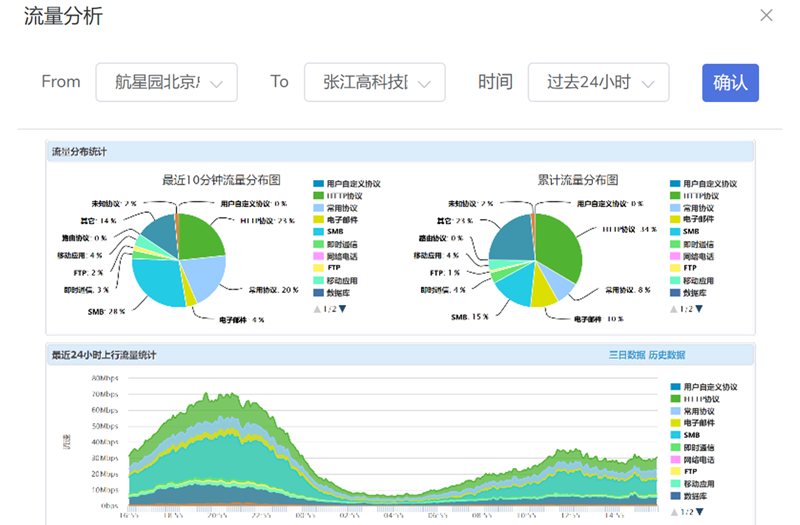
Task: Click 即时通信 legend icon in 上行流量 chart
Action: pyautogui.click(x=675, y=447)
